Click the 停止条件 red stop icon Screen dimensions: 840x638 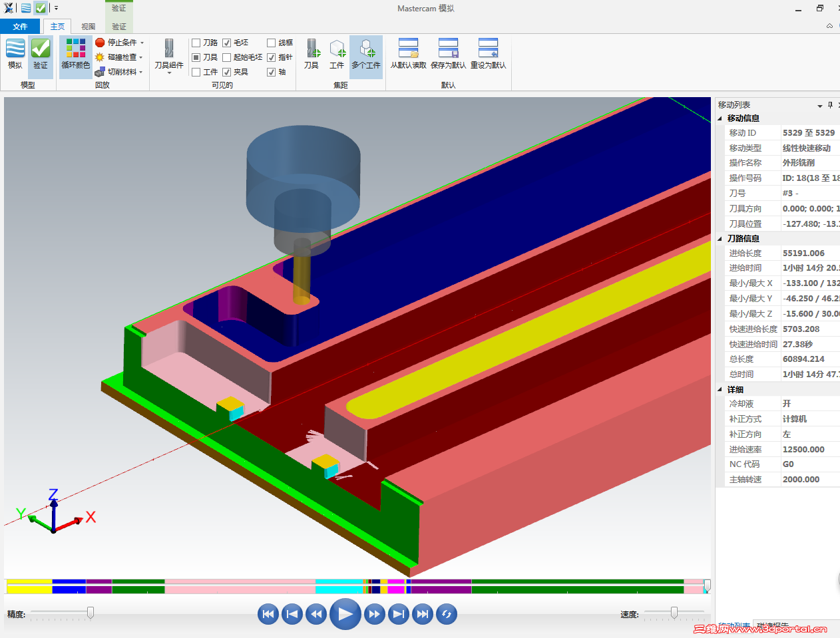click(100, 43)
